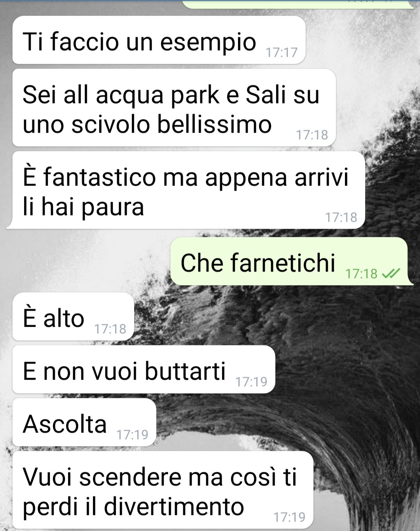This screenshot has width=420, height=531.
Task: Tap the green "Che farnetichi" sent message
Action: coord(291,261)
